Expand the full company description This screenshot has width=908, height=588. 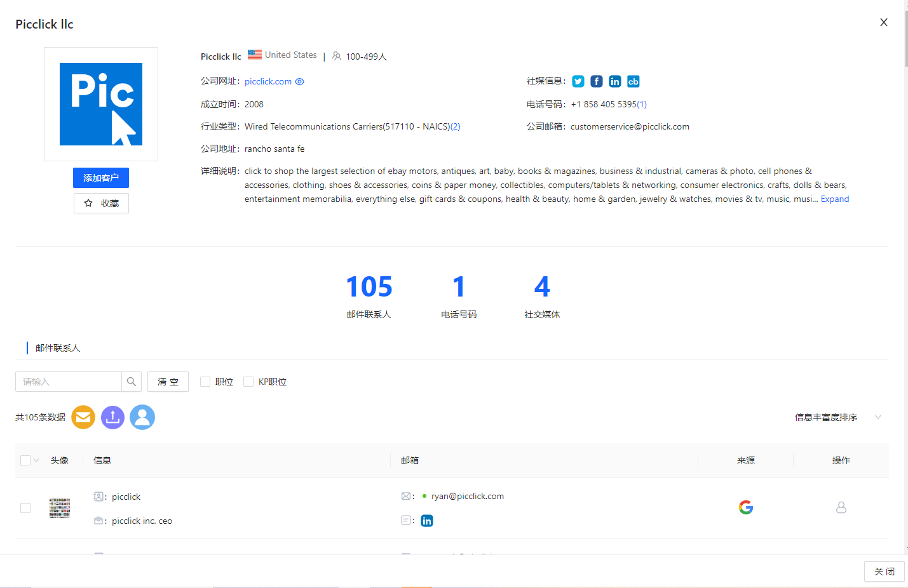[834, 199]
